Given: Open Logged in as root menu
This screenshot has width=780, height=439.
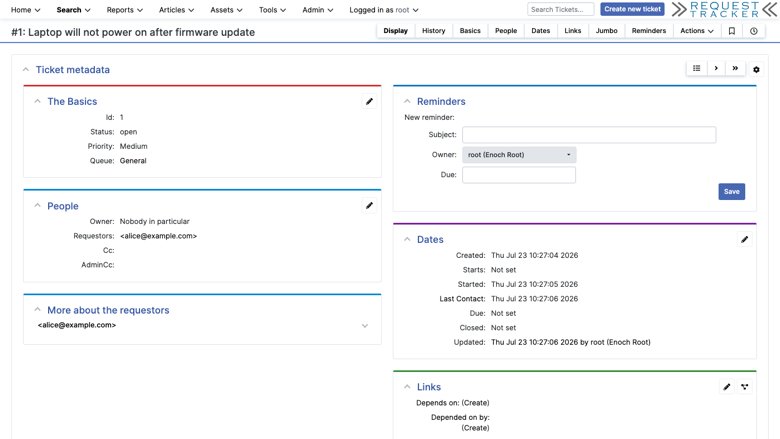Looking at the screenshot, I should pyautogui.click(x=384, y=10).
